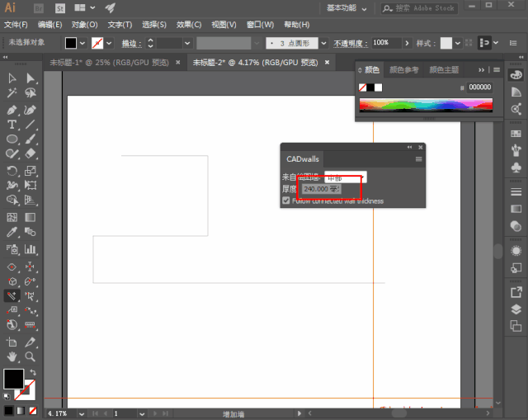This screenshot has width=528, height=420.
Task: Switch to 未标题-1 document tab
Action: 110,63
